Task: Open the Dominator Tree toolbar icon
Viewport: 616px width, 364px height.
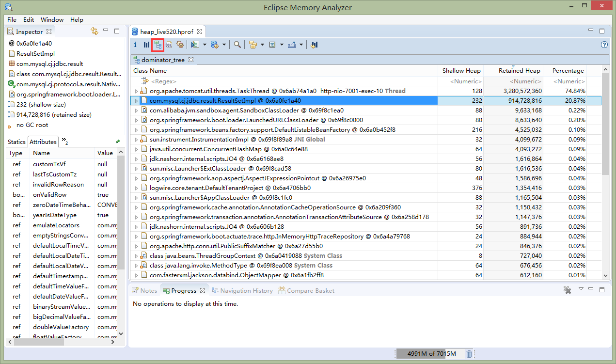Action: [158, 45]
